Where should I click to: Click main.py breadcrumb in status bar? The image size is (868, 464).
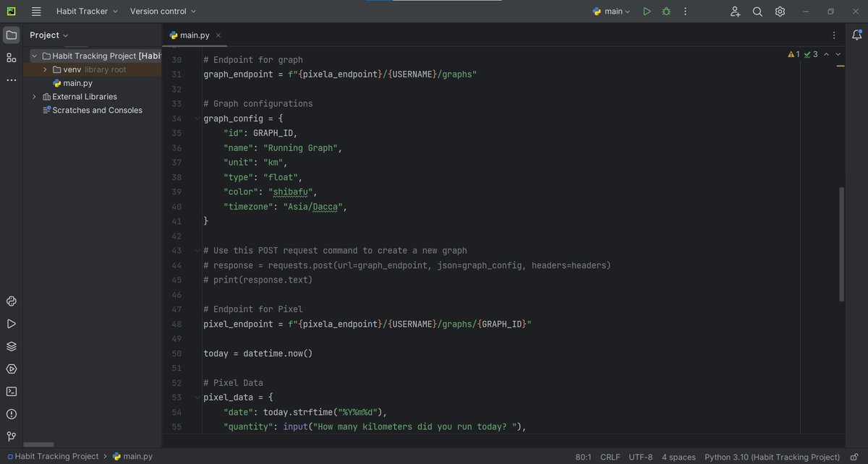point(133,457)
